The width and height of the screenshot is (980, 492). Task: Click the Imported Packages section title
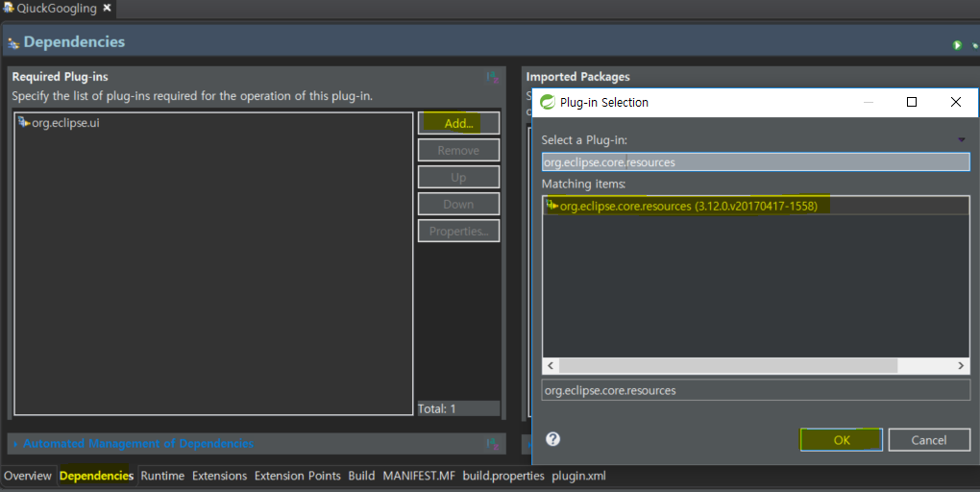click(577, 76)
